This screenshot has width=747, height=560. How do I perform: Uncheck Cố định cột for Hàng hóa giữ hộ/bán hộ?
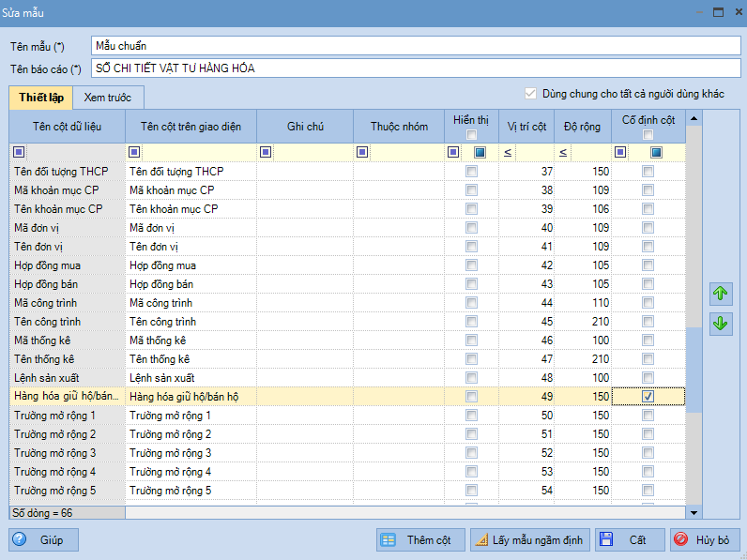coord(648,396)
